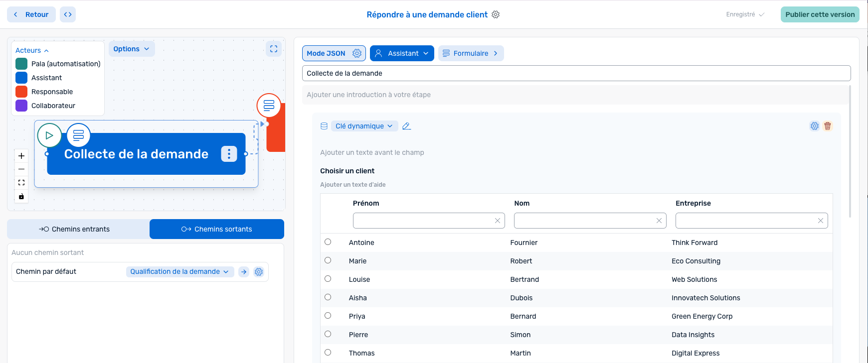
Task: Zoom in on the workflow canvas
Action: (x=21, y=156)
